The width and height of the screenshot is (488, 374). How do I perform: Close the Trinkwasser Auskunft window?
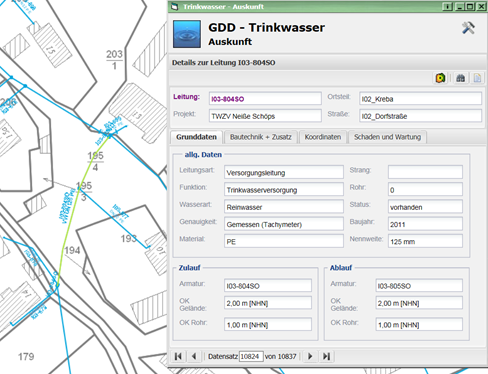(481, 6)
